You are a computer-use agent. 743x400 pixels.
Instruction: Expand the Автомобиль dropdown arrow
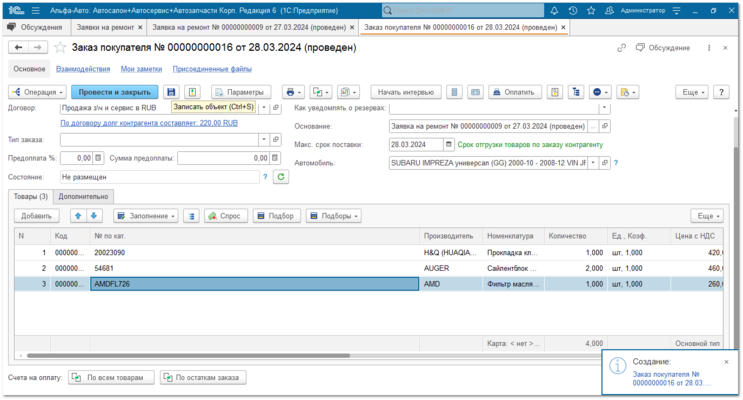tap(593, 163)
